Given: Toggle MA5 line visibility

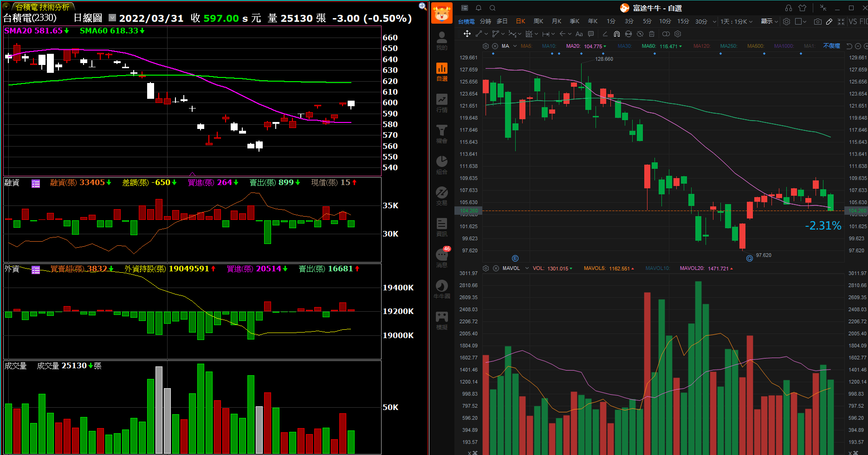Looking at the screenshot, I should (x=526, y=46).
